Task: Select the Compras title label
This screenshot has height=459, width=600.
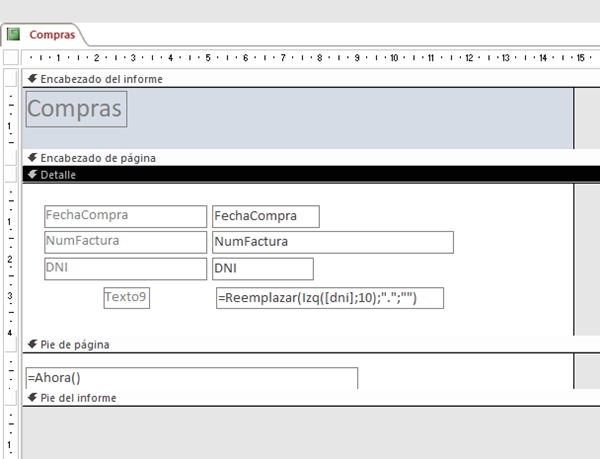Action: click(x=76, y=109)
